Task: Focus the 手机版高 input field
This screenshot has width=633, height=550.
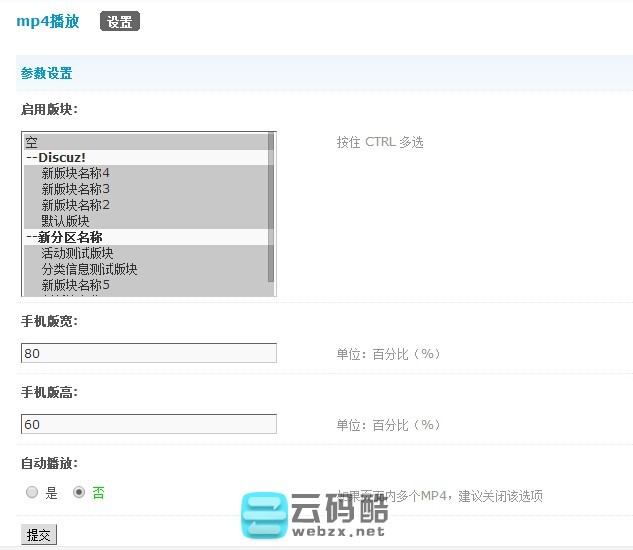Action: 148,424
